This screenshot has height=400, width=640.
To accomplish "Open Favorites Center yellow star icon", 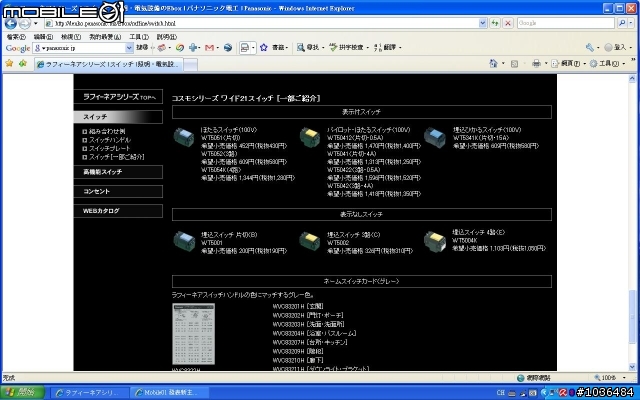I will point(9,63).
